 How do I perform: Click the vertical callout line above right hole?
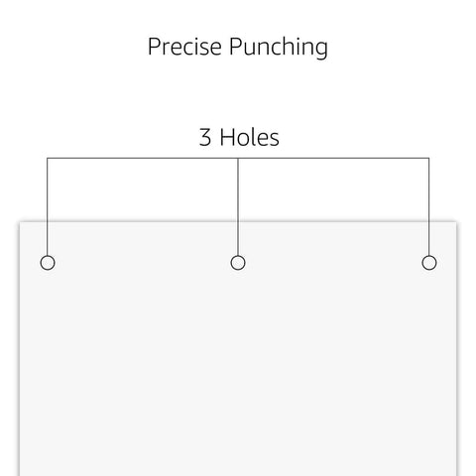pos(429,206)
